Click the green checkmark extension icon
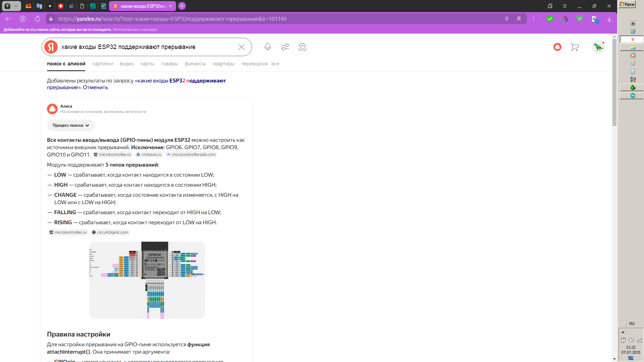 click(550, 19)
